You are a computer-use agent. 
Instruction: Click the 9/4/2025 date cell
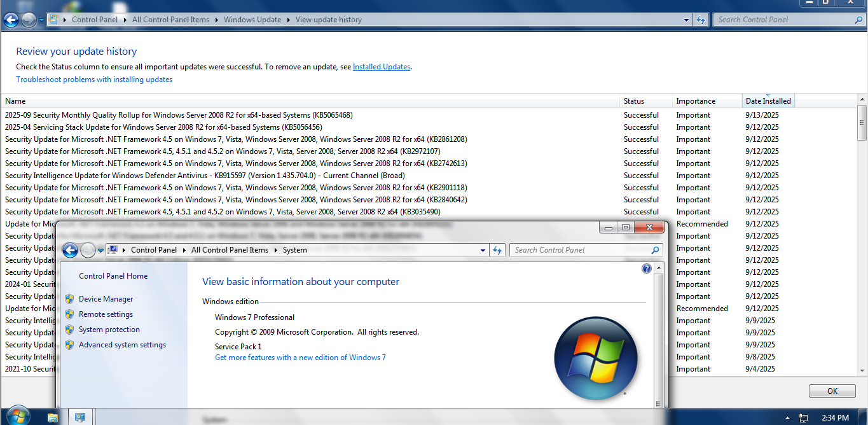[x=760, y=369]
